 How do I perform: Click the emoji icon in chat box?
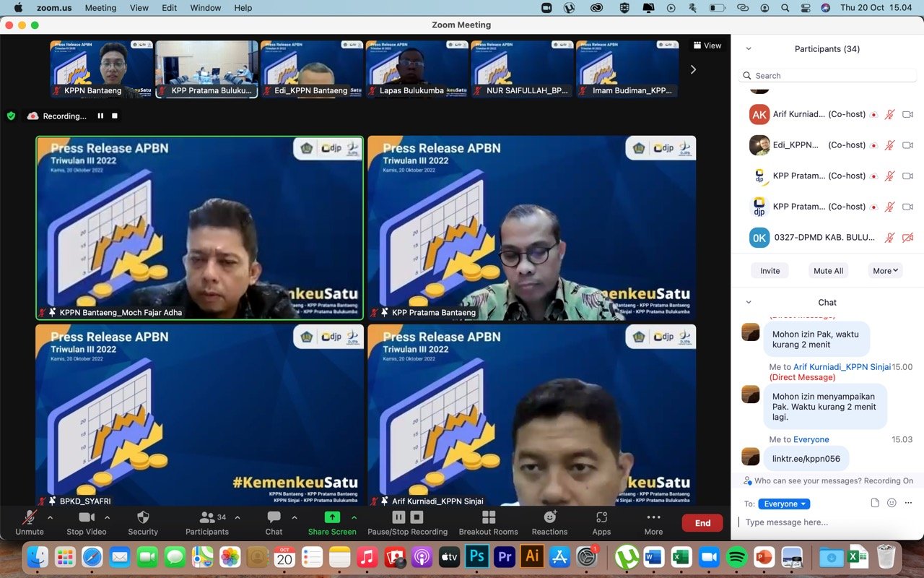click(x=892, y=503)
